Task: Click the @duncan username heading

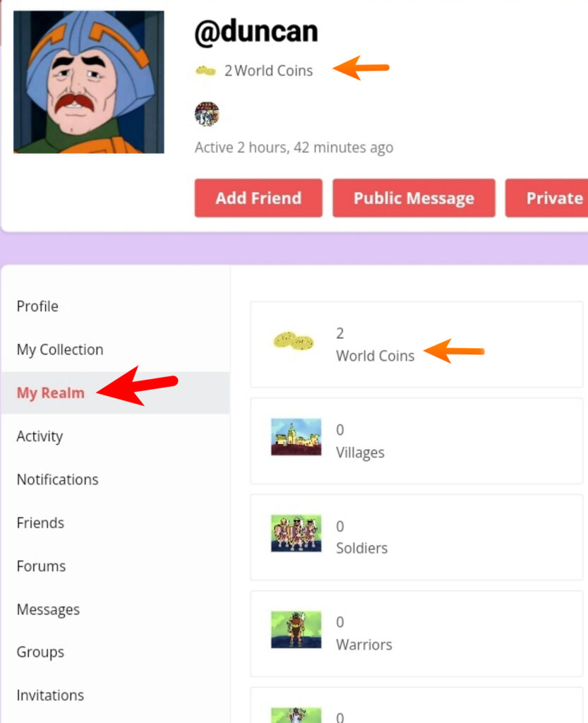Action: click(x=256, y=32)
